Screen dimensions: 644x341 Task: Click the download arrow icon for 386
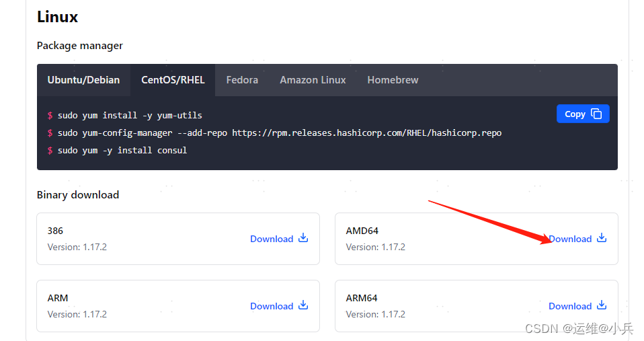coord(303,238)
